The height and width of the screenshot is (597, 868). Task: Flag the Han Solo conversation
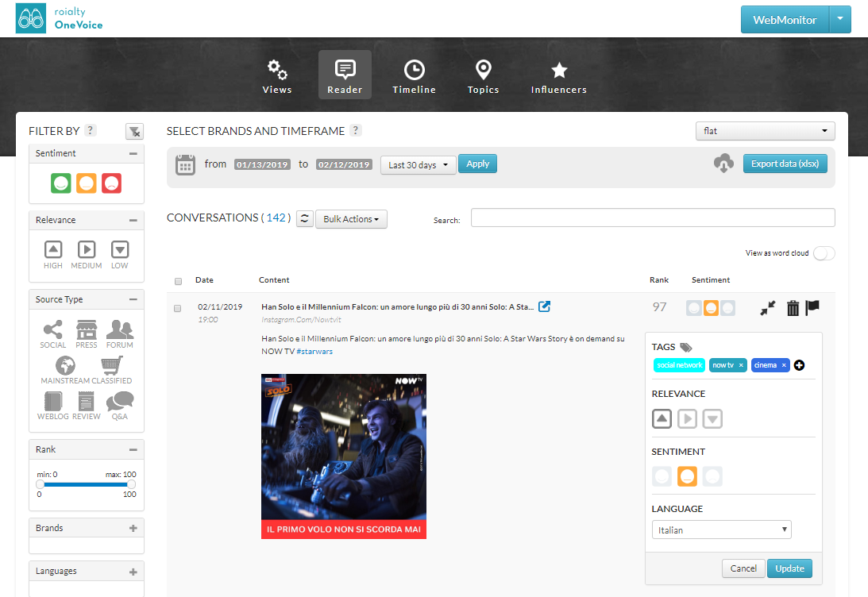(812, 307)
